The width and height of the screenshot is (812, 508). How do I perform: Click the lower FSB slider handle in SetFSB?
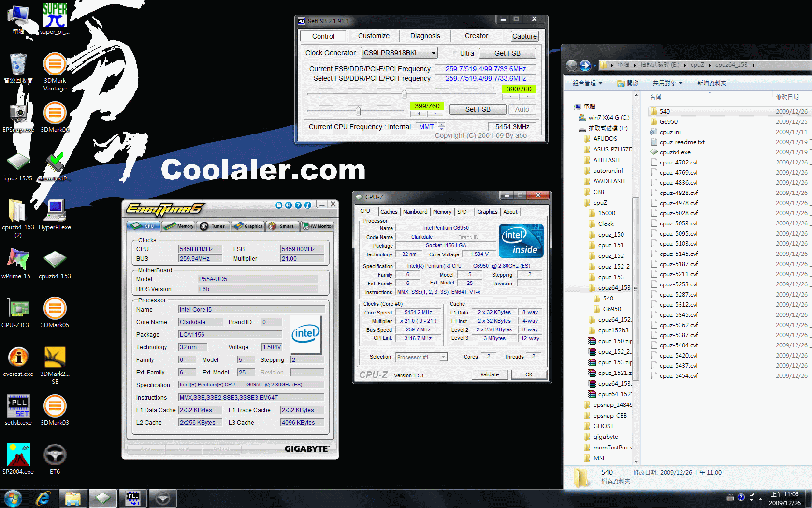click(358, 111)
